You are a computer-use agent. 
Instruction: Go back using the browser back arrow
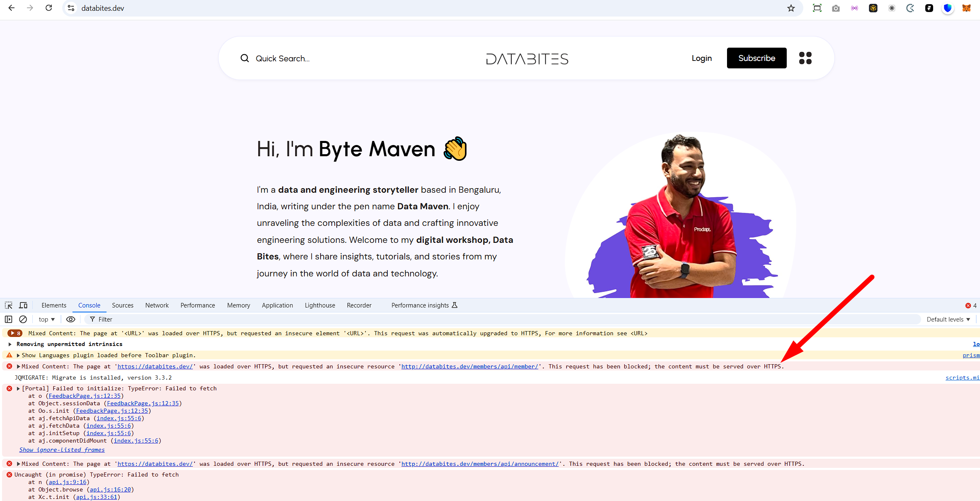pos(11,8)
